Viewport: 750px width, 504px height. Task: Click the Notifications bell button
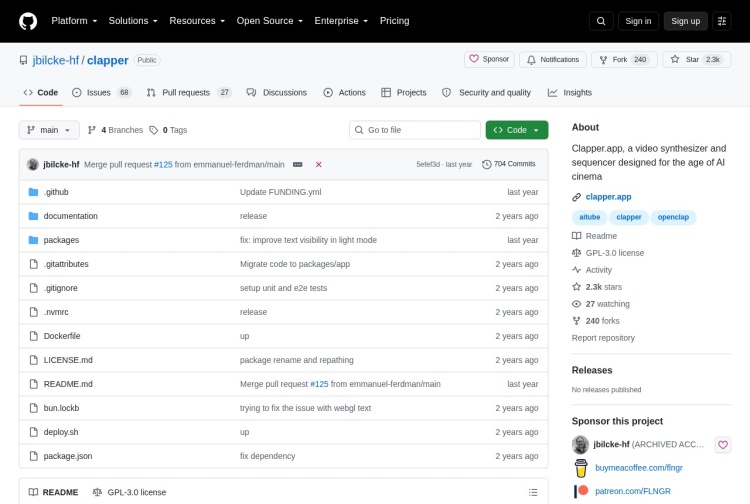[x=553, y=59]
